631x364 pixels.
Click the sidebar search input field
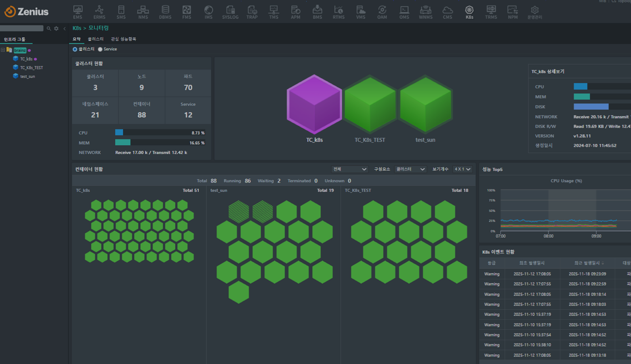22,28
